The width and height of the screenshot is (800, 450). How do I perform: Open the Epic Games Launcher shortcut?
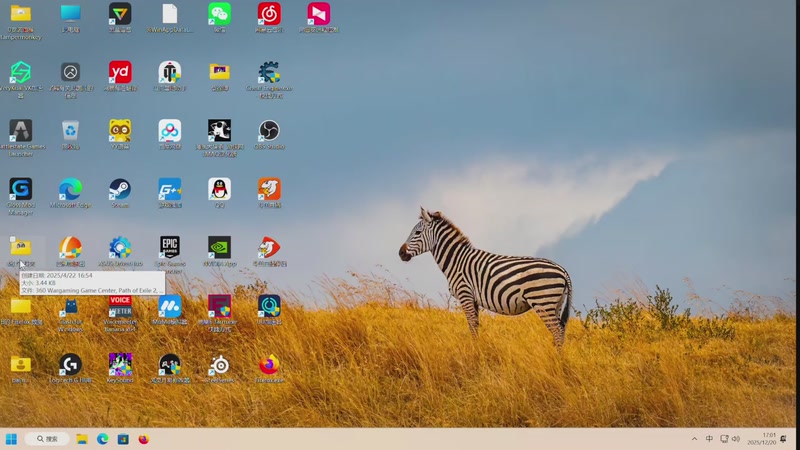point(169,248)
